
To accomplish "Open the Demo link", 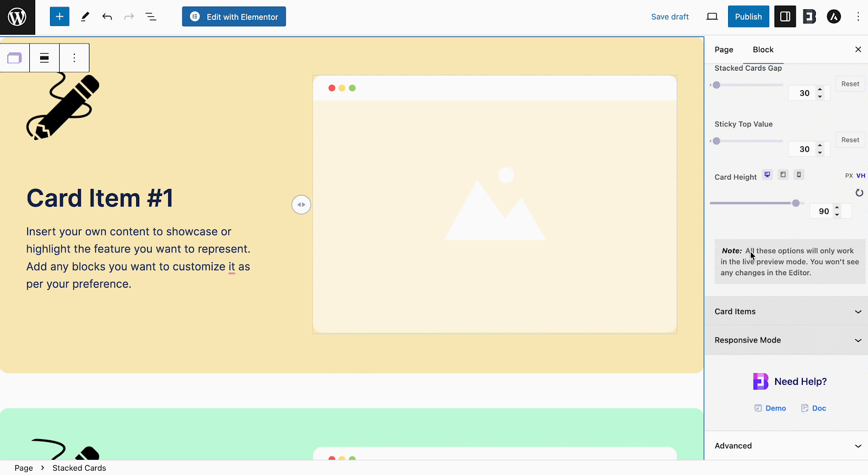I will coord(770,408).
